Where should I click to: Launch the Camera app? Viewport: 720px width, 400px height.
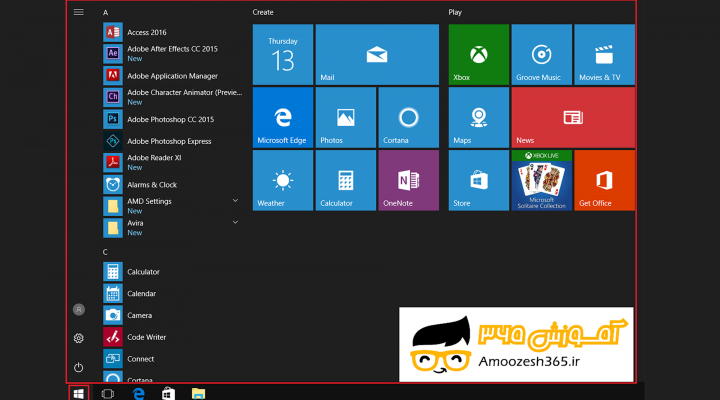[x=172, y=315]
